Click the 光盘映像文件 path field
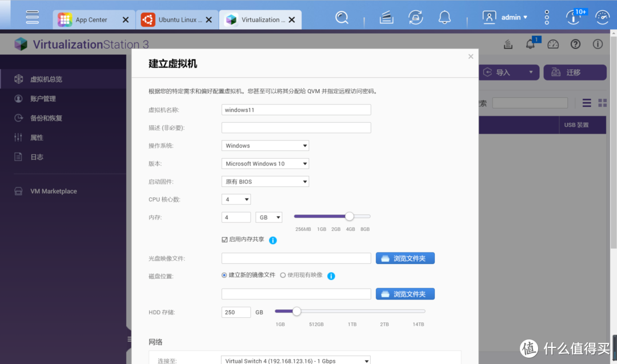This screenshot has width=617, height=364. point(297,258)
